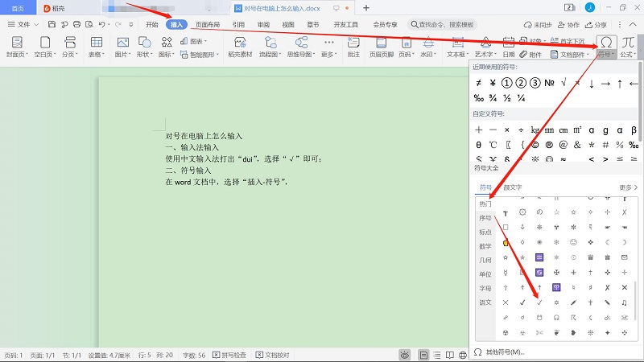
Task: Switch to the 颜文字 tab in symbol panel
Action: point(515,187)
